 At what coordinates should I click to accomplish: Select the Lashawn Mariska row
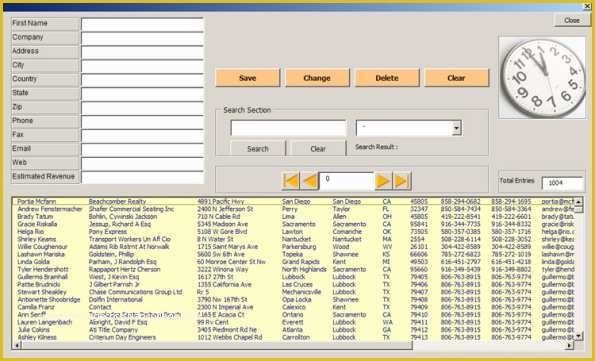293,254
